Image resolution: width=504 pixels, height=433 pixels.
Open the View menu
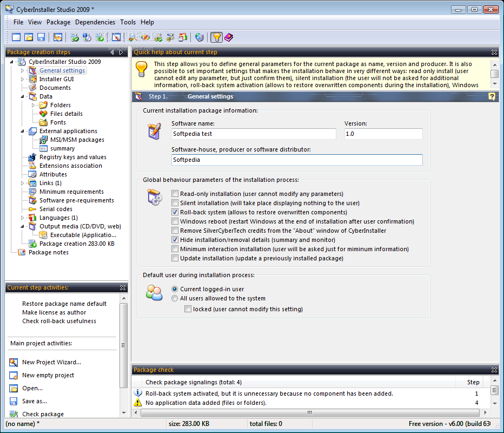[x=35, y=22]
